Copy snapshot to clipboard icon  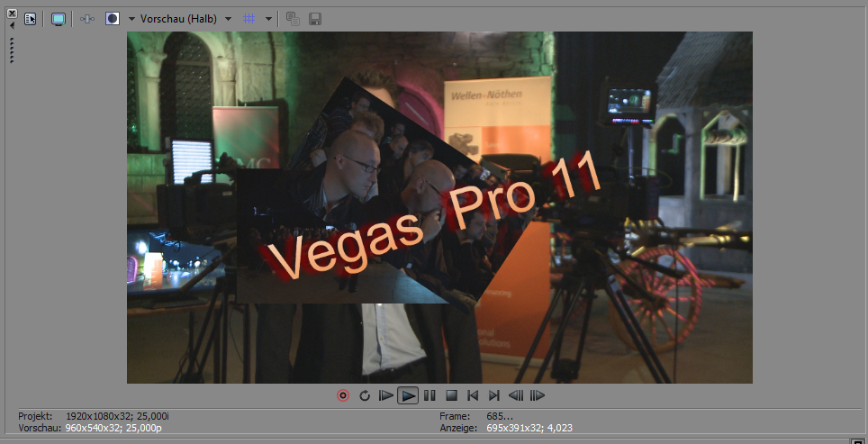pyautogui.click(x=294, y=18)
